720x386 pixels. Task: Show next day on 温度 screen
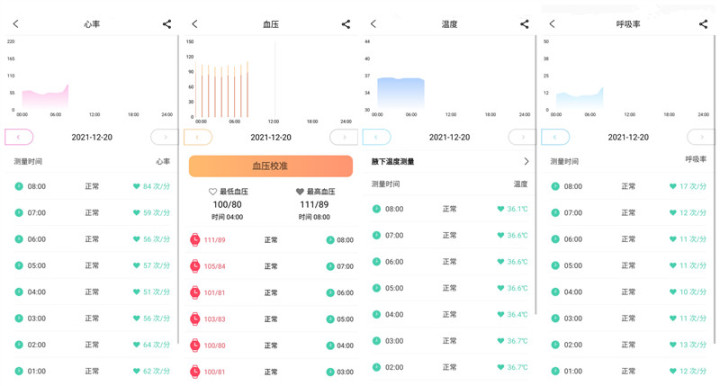(522, 137)
